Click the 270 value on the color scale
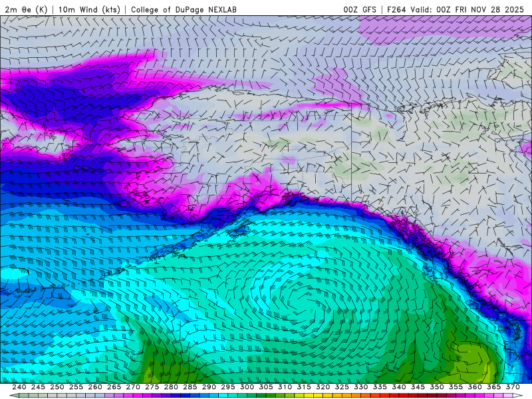The image size is (532, 399). pyautogui.click(x=133, y=387)
